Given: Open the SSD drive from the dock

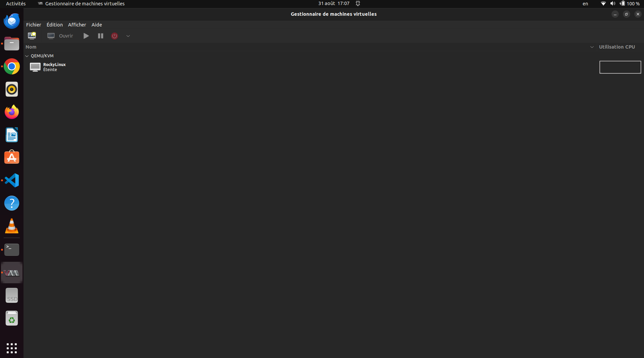Looking at the screenshot, I should [12, 296].
